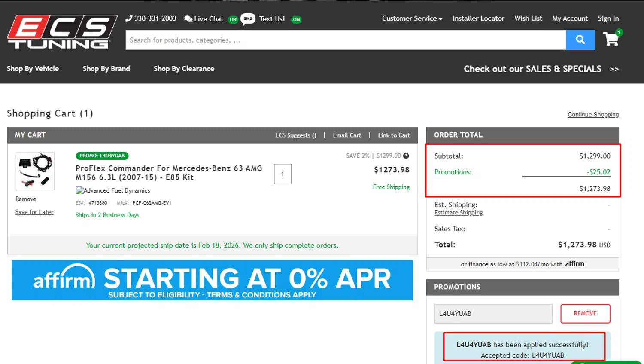Open Live Chat speech bubble icon
Image resolution: width=644 pixels, height=364 pixels.
click(x=188, y=19)
